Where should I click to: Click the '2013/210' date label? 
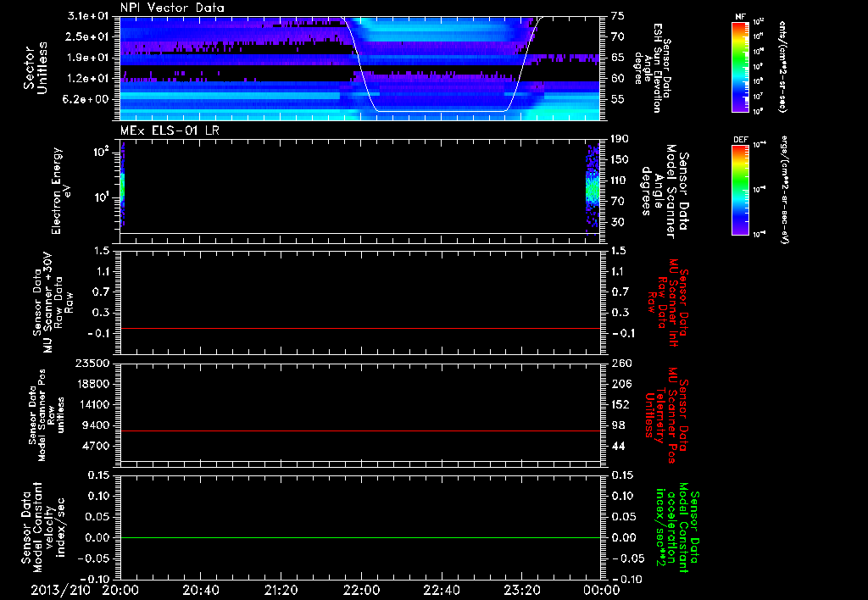pyautogui.click(x=60, y=590)
